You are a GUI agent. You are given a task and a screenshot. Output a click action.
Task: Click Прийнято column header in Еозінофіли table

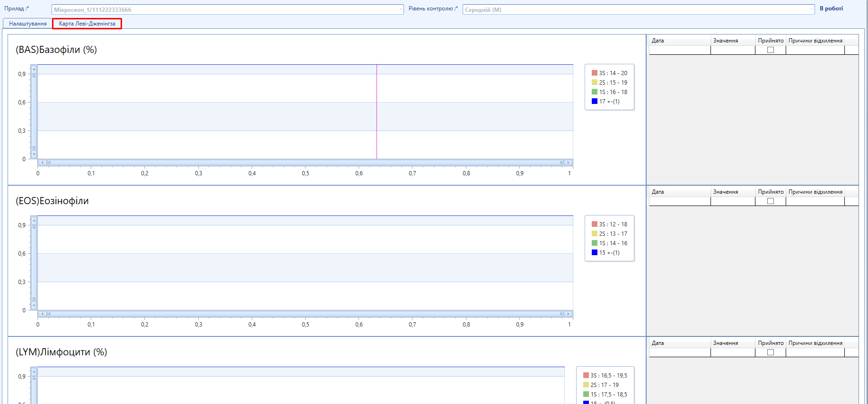pos(771,192)
